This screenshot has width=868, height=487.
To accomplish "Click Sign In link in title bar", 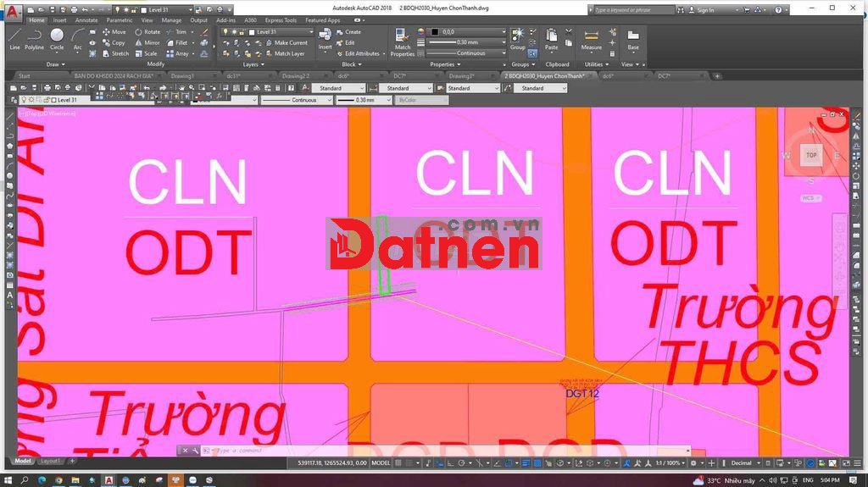I will (x=705, y=10).
